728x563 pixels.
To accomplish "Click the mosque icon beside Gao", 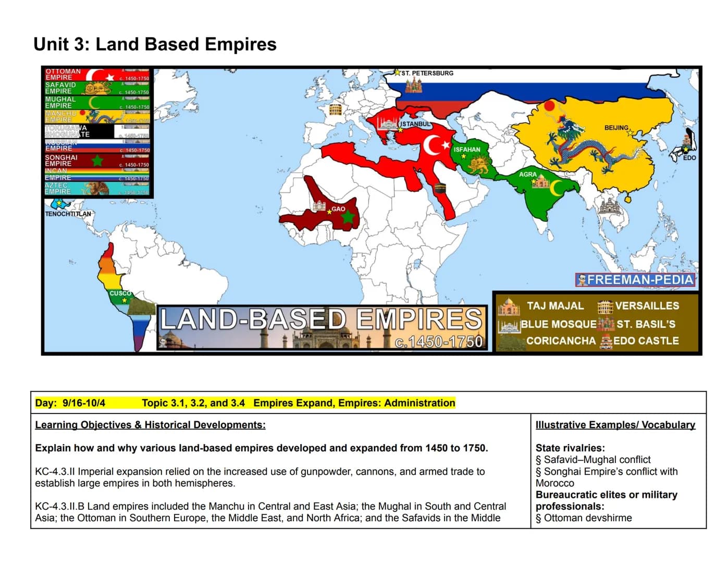I will coord(319,206).
